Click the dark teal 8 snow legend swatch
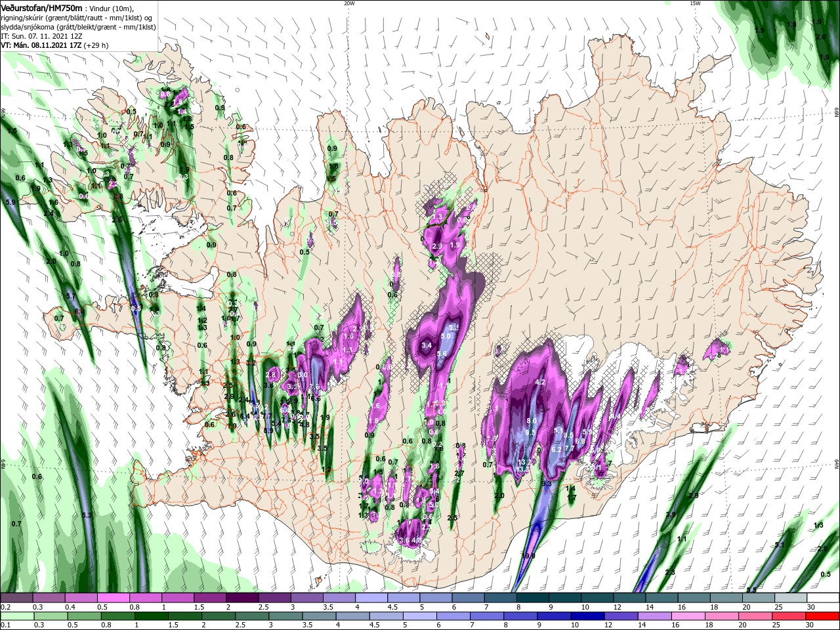The width and height of the screenshot is (840, 630). (x=532, y=598)
